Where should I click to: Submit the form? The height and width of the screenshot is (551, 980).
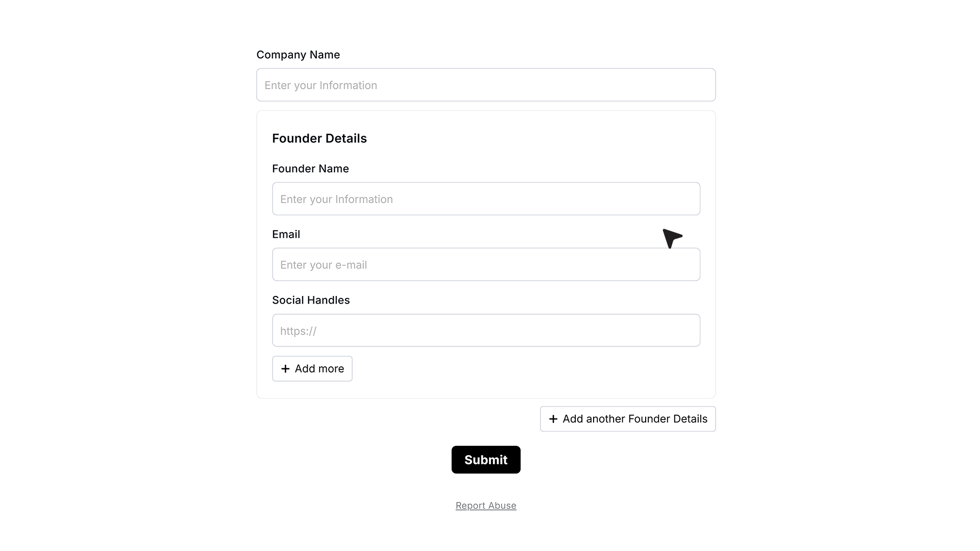pos(486,460)
